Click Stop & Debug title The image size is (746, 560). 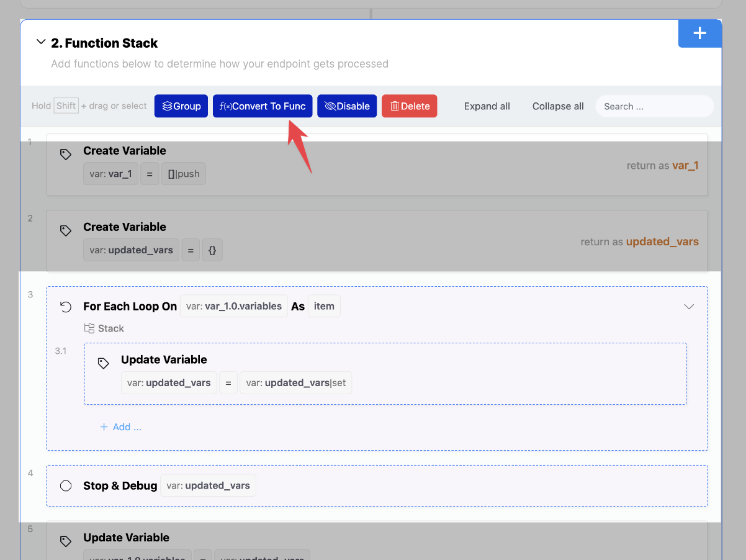(x=120, y=485)
